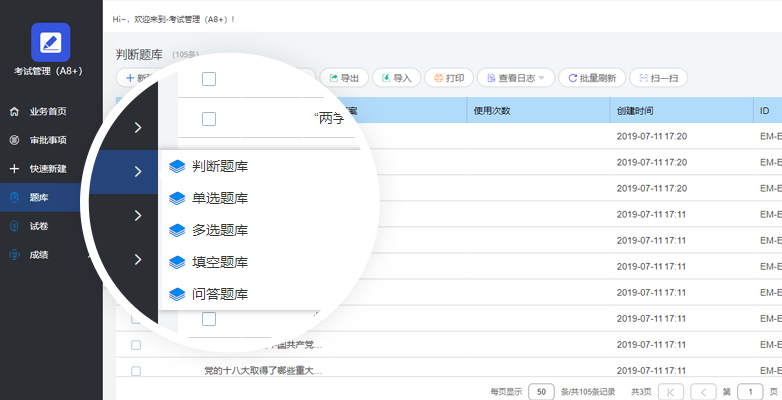
Task: Expand the highlighted chevron in the magnified sidebar
Action: click(137, 172)
